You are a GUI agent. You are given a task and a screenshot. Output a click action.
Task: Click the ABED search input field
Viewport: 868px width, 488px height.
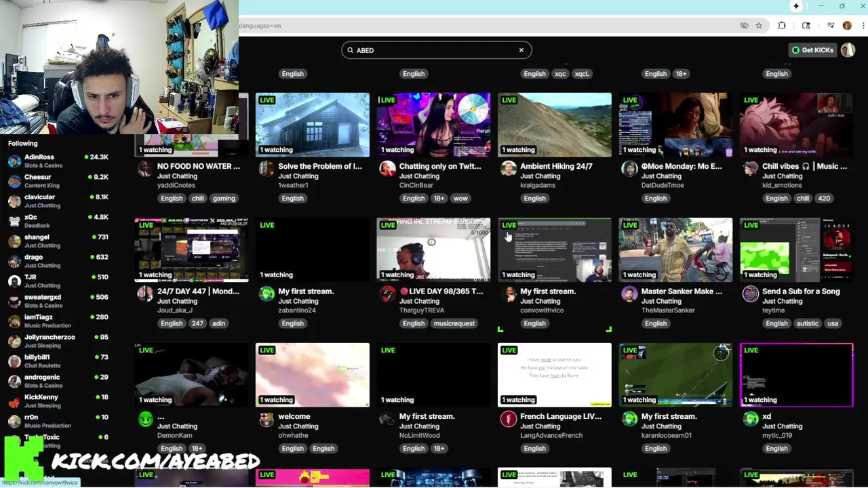tap(436, 50)
